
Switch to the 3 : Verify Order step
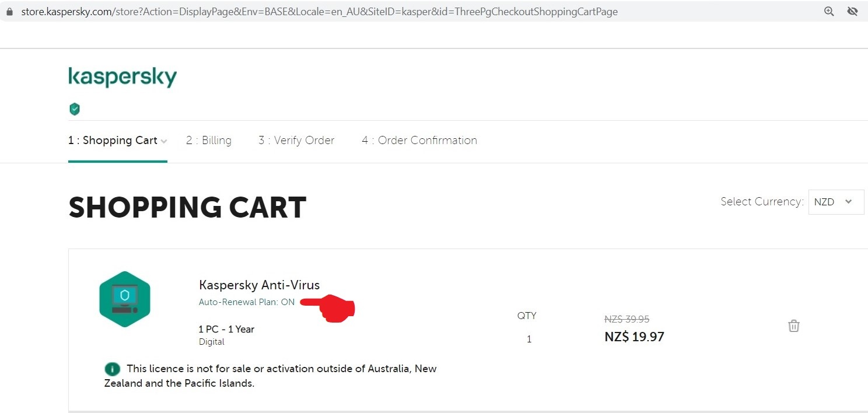pyautogui.click(x=296, y=141)
